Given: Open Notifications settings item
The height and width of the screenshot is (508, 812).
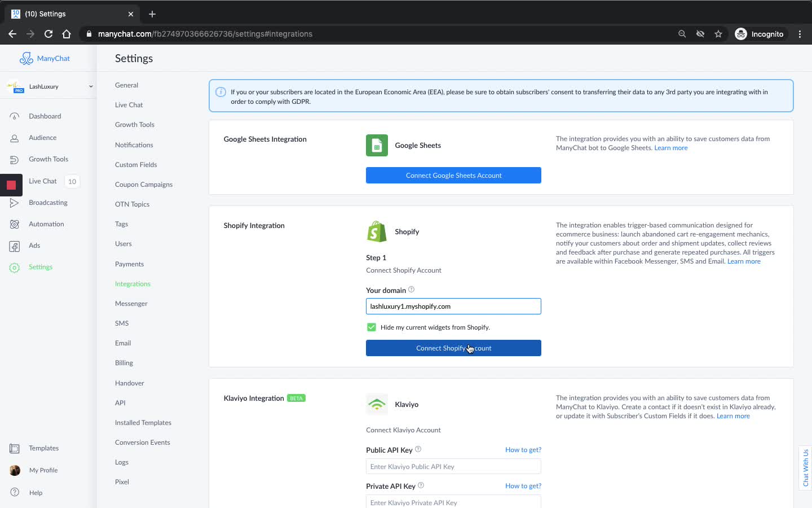Looking at the screenshot, I should click(x=134, y=145).
